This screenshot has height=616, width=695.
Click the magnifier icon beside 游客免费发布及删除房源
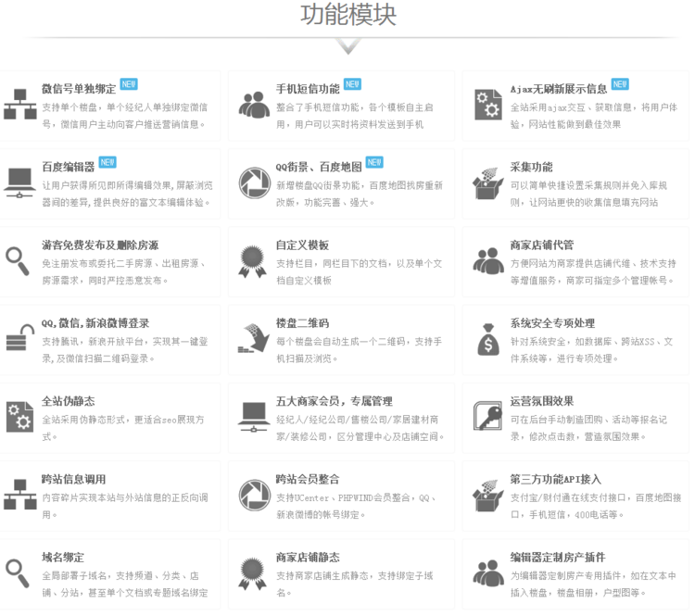18,261
